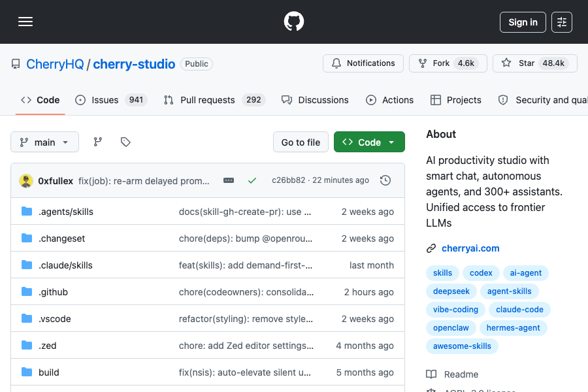The width and height of the screenshot is (588, 392).
Task: Open the build folder
Action: click(49, 372)
